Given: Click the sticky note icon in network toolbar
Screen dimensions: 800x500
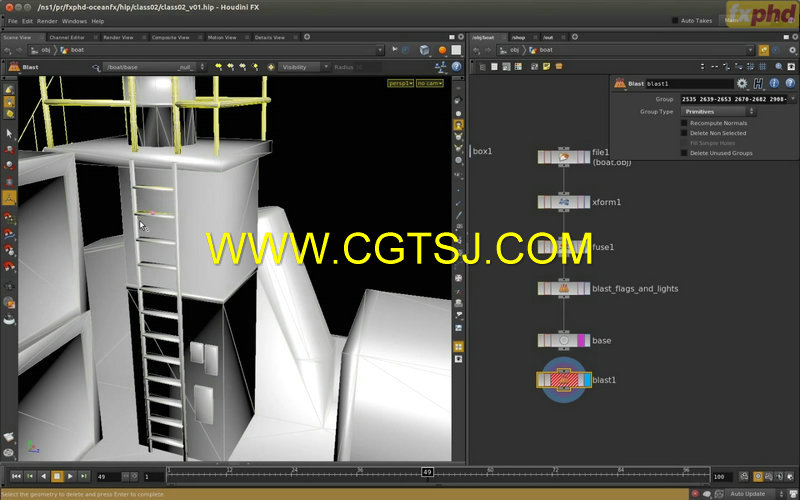Looking at the screenshot, I should [x=546, y=66].
